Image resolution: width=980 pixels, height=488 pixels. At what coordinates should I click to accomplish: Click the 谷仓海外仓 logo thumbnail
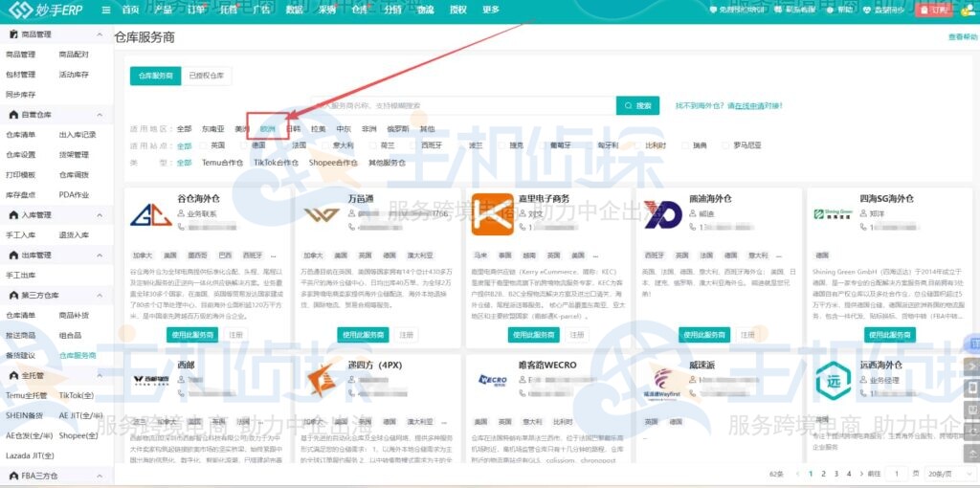click(151, 215)
